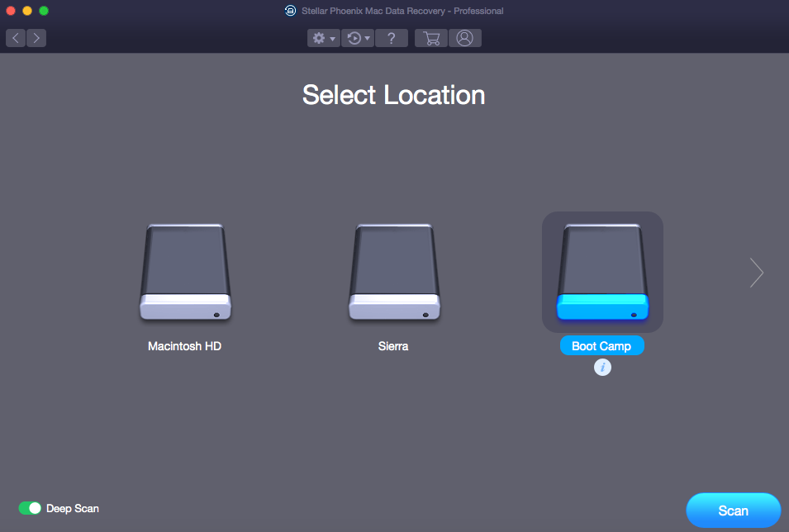This screenshot has height=532, width=789.
Task: Click the resume recovery clock icon
Action: pyautogui.click(x=354, y=38)
